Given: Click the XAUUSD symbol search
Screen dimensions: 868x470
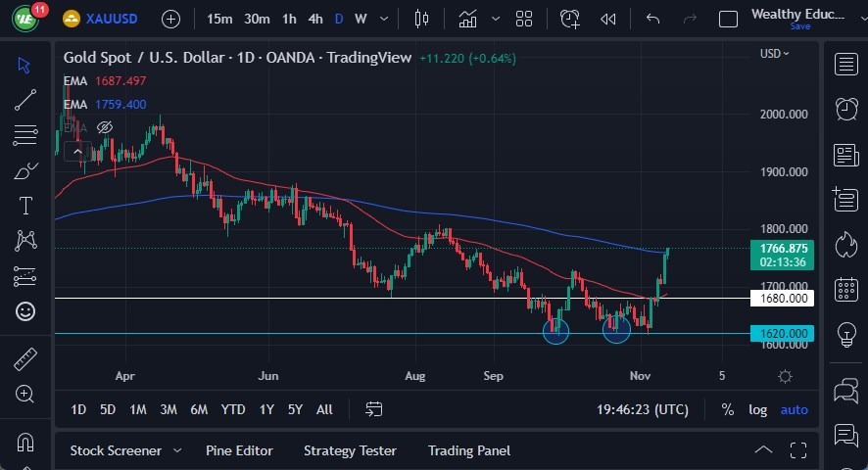Looking at the screenshot, I should coord(110,19).
